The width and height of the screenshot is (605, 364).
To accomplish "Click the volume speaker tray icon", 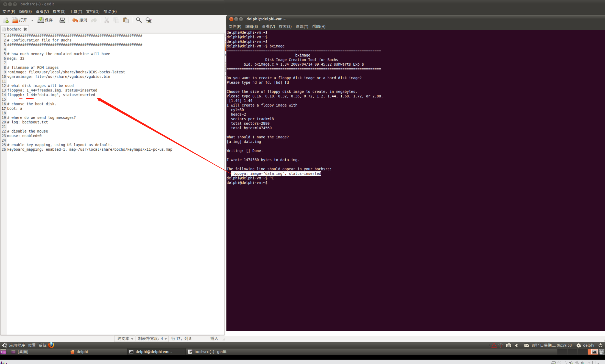I will [517, 345].
